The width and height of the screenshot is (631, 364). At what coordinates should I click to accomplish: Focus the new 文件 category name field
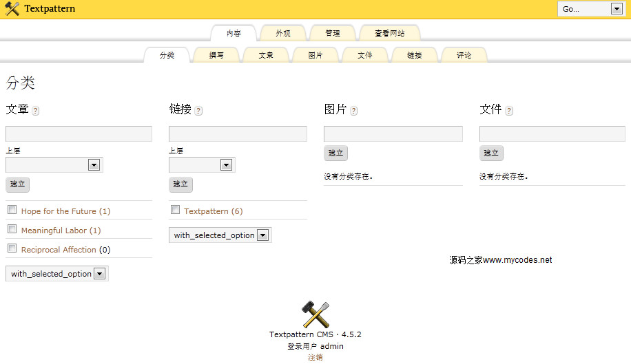point(552,133)
